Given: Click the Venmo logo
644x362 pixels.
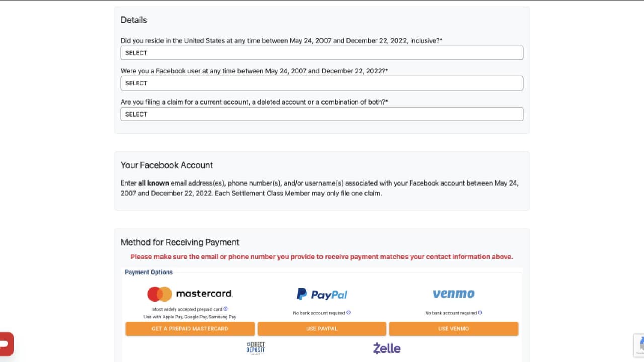Looking at the screenshot, I should click(x=453, y=294).
